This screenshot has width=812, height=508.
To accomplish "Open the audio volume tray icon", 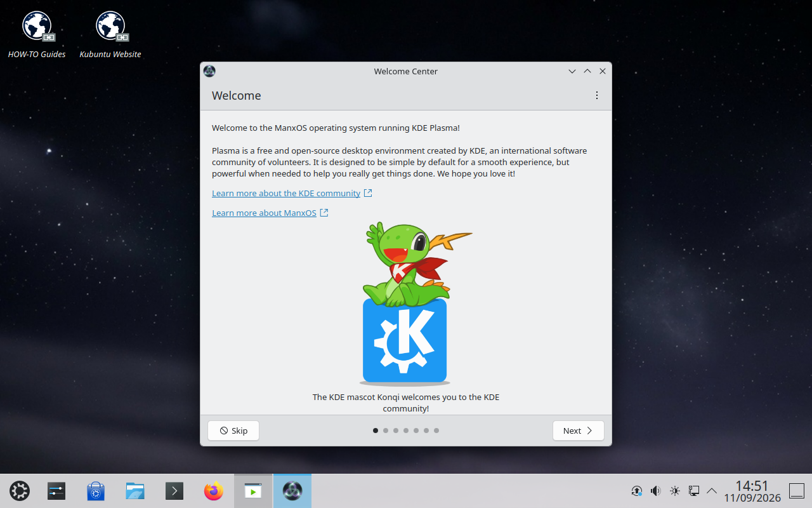I will coord(656,491).
